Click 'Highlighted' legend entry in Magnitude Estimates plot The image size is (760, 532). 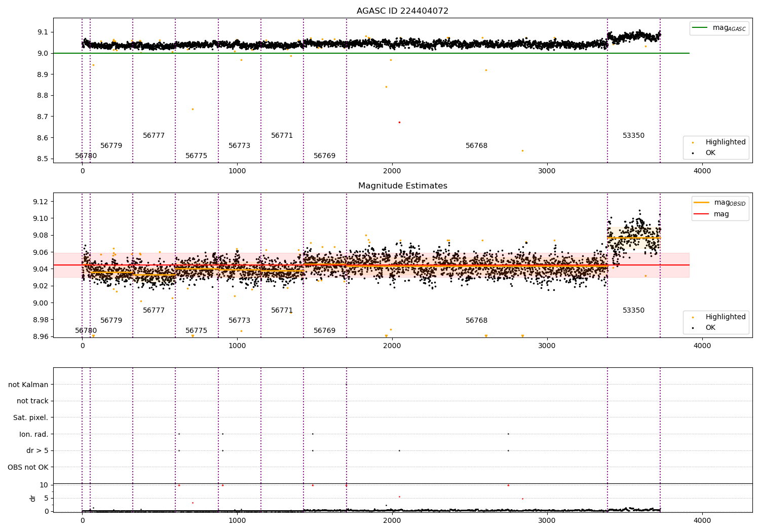tap(719, 317)
